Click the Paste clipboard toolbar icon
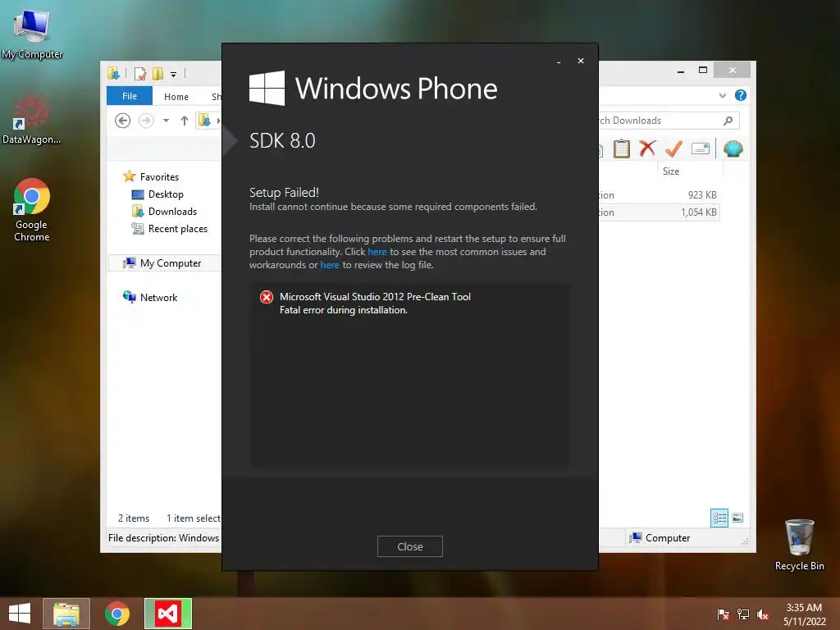The image size is (840, 630). [622, 148]
